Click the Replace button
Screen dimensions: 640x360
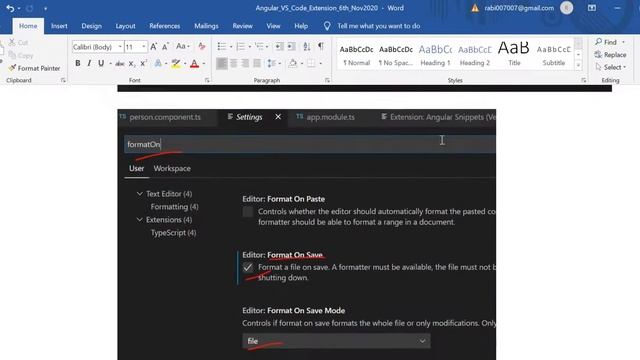coord(611,55)
